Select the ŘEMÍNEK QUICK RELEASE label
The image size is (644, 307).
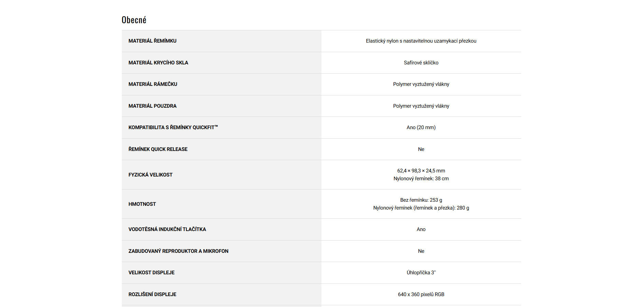[x=158, y=149]
